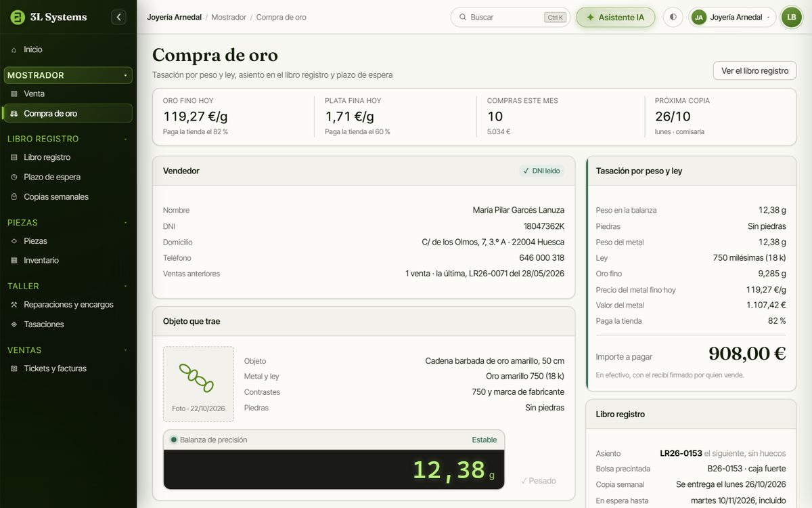Click the search magnifier icon
The height and width of the screenshot is (508, 812).
pyautogui.click(x=463, y=17)
